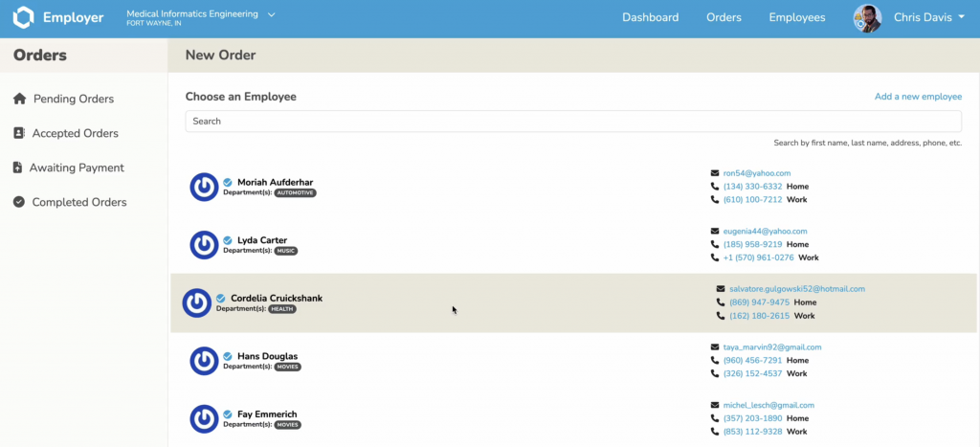Click the Add a new employee link
This screenshot has width=980, height=447.
(918, 97)
